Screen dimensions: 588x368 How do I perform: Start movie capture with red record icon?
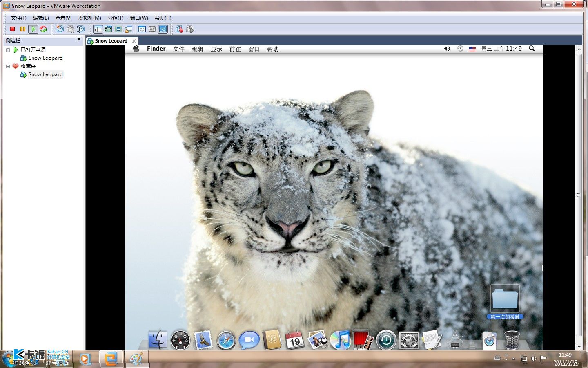pyautogui.click(x=180, y=29)
